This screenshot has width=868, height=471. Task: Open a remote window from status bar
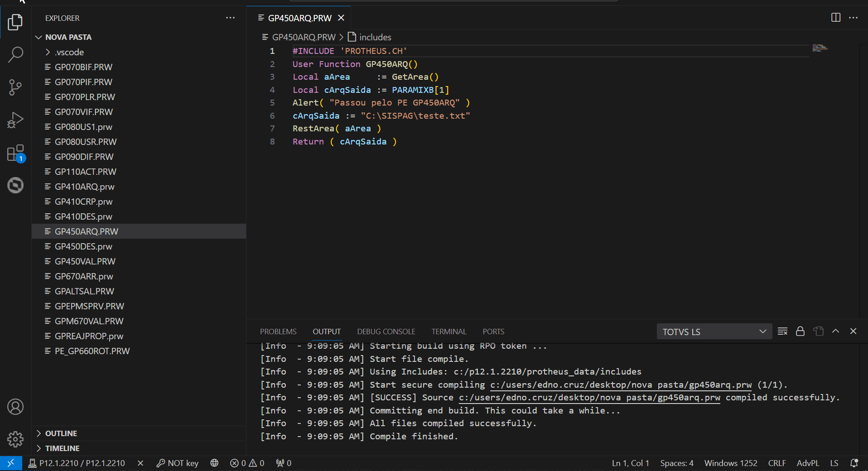[11, 463]
